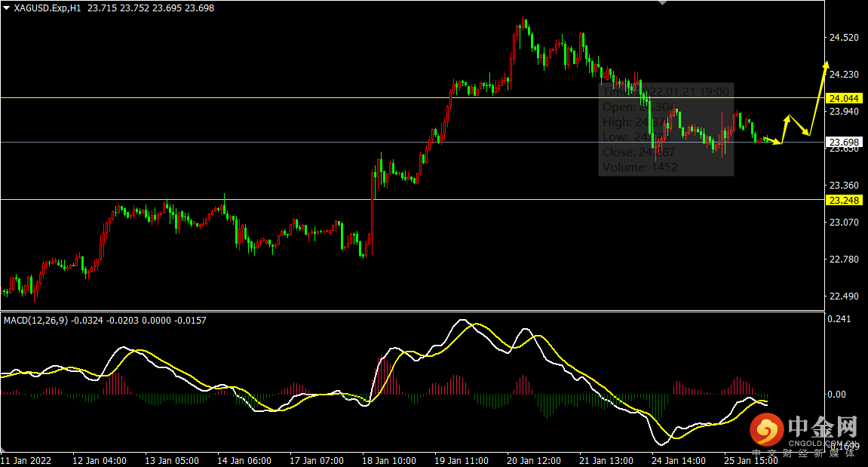Image resolution: width=868 pixels, height=467 pixels.
Task: Click the XAGUSD.Exp,H1 symbol label
Action: click(x=48, y=8)
